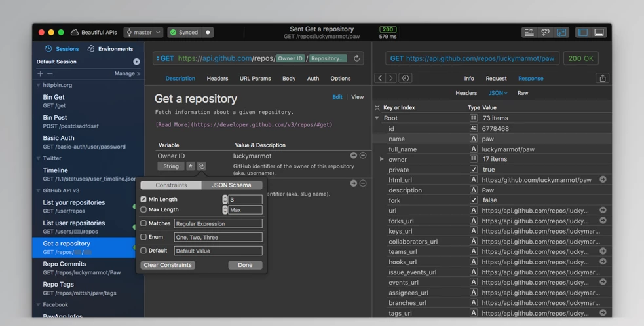Select the JSON Schema tab in the popover
Viewport: 644px width, 326px height.
click(x=231, y=185)
